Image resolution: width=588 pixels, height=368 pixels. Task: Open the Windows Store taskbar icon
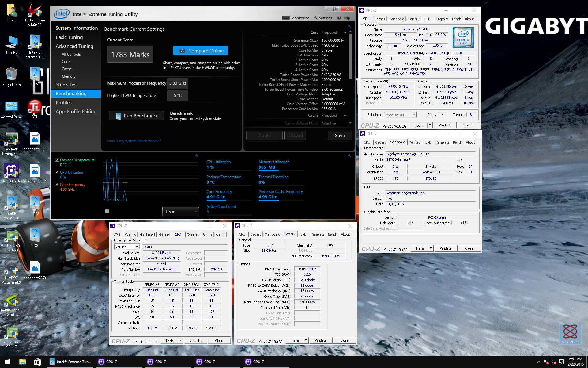(37, 362)
